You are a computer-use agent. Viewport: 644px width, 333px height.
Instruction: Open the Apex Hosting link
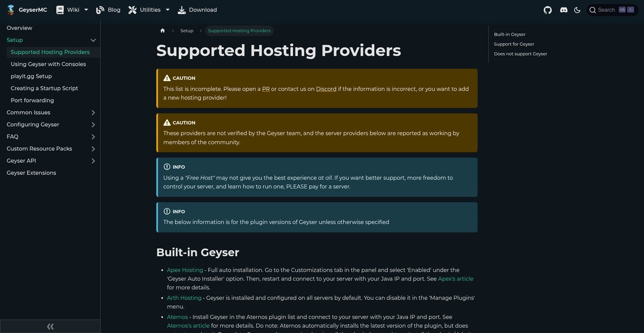[185, 270]
